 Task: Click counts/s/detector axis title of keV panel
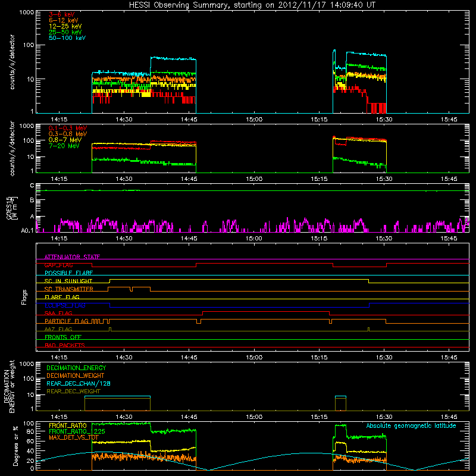(x=12, y=62)
